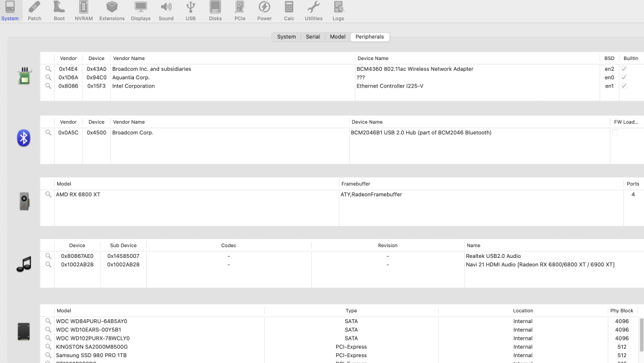The image size is (644, 363).
Task: Toggle Builtin checkbox for en1 Intel I225-V
Action: point(623,86)
